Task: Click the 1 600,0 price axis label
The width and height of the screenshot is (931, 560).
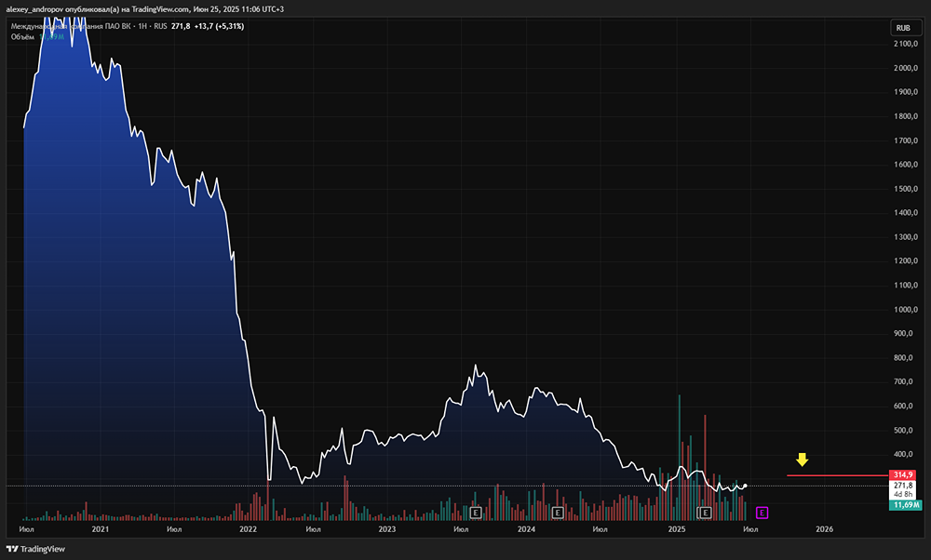Action: 906,165
